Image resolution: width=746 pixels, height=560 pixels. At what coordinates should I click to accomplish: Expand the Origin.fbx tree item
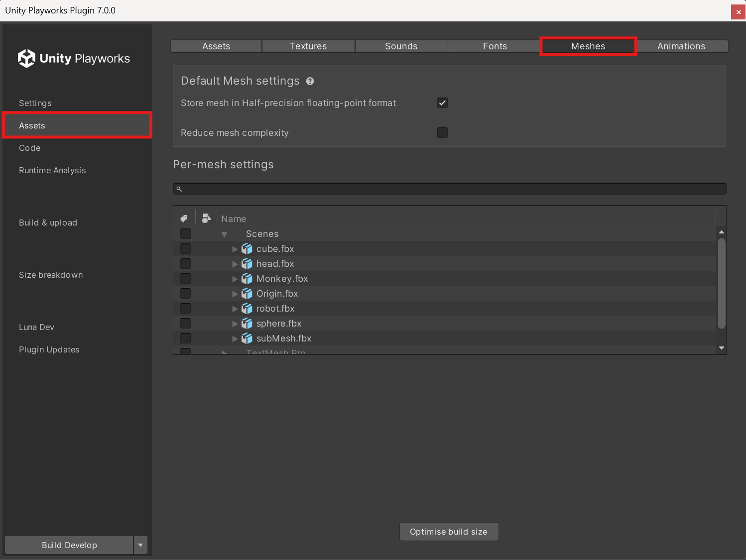(235, 294)
